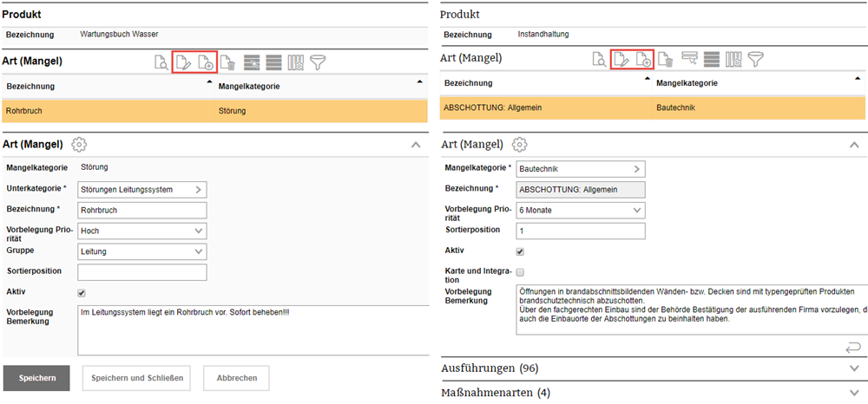Click the select-all rows icon in the Wartungsbuch Wasser toolbar
868x404 pixels.
click(x=273, y=62)
